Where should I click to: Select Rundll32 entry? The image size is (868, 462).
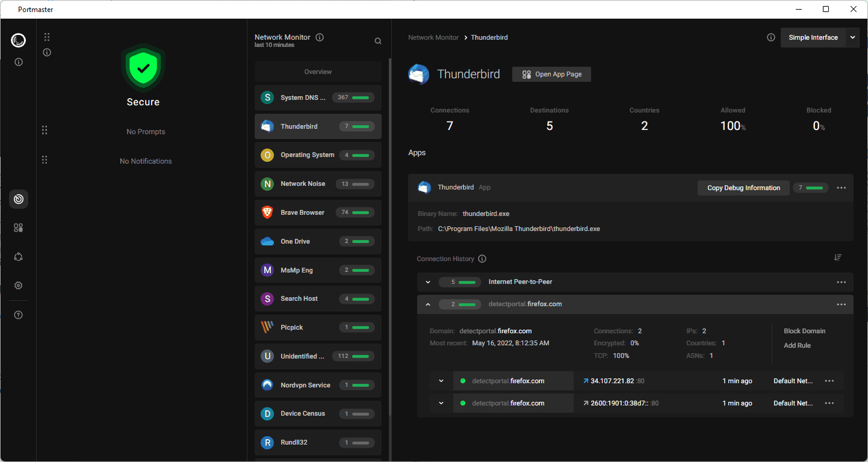(x=318, y=442)
